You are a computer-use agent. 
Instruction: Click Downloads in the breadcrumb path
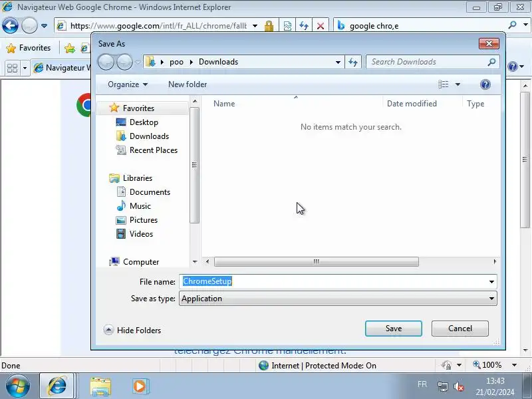(219, 62)
